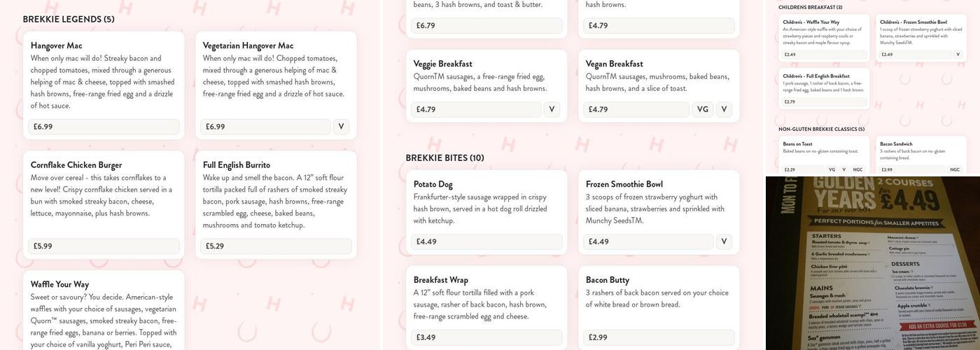Select the Brekkie Legends (5) section heading
The width and height of the screenshot is (980, 350).
coord(69,20)
